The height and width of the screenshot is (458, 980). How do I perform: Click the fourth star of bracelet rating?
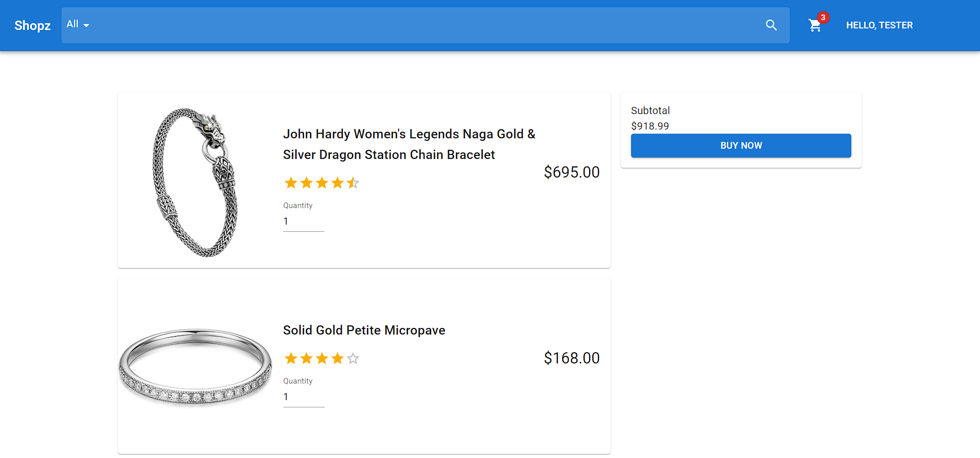point(338,183)
